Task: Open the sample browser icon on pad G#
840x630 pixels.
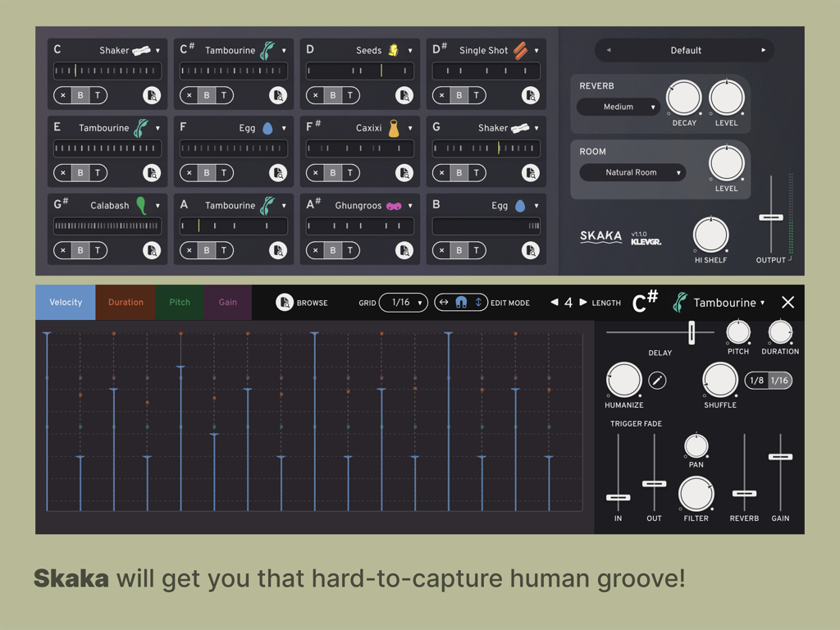Action: pyautogui.click(x=151, y=250)
